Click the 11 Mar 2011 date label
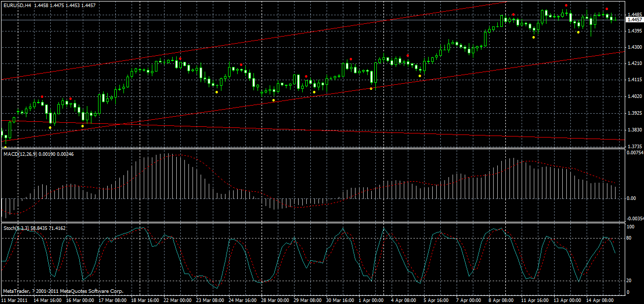The image size is (644, 304). tap(15, 300)
